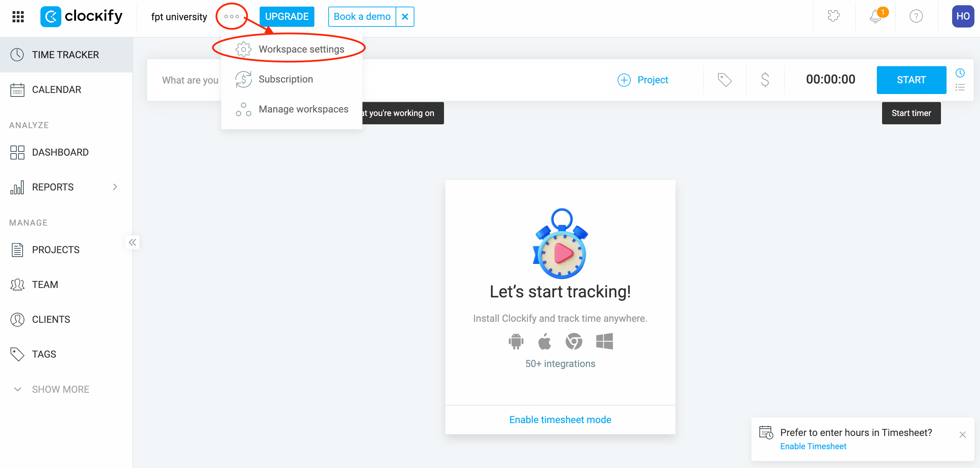
Task: Click the Windows app icon
Action: tap(604, 341)
